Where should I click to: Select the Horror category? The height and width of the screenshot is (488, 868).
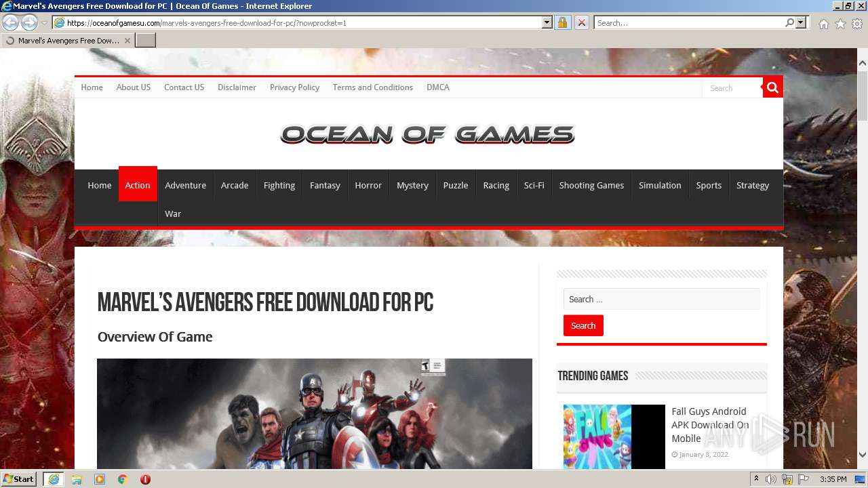[x=368, y=185]
